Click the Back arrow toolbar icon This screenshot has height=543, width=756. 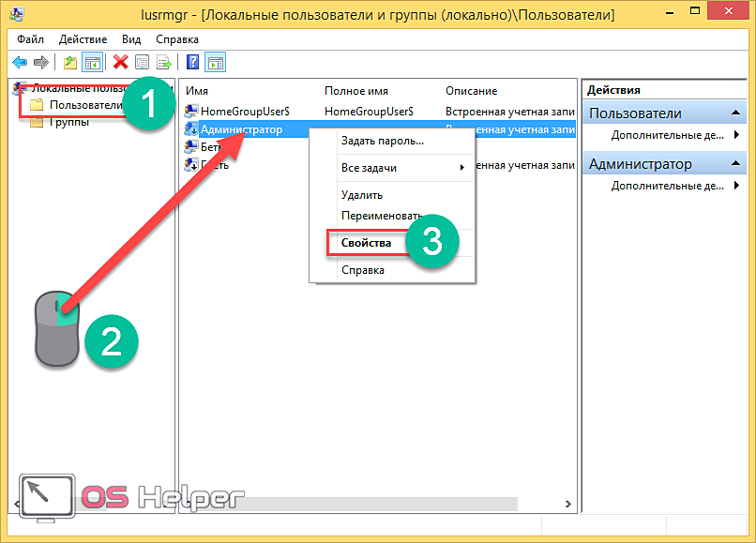[19, 63]
